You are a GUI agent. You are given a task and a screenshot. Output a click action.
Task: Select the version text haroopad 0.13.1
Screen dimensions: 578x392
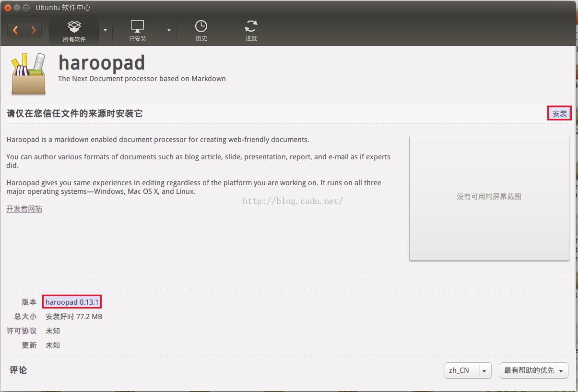pos(72,302)
